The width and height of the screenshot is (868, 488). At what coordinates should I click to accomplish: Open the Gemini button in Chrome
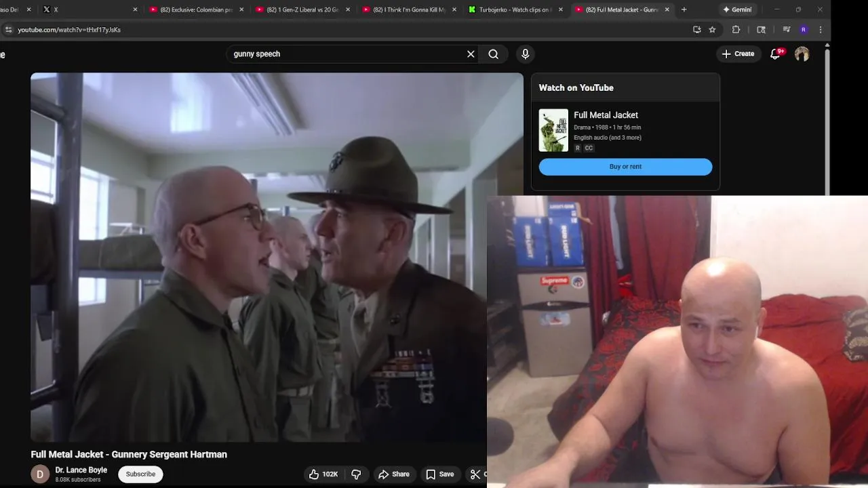point(738,9)
